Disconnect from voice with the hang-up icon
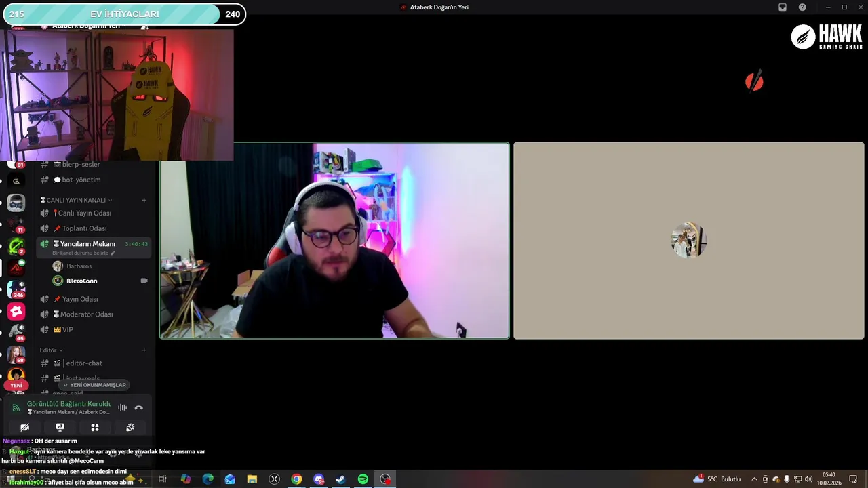This screenshot has height=488, width=868. pos(138,407)
